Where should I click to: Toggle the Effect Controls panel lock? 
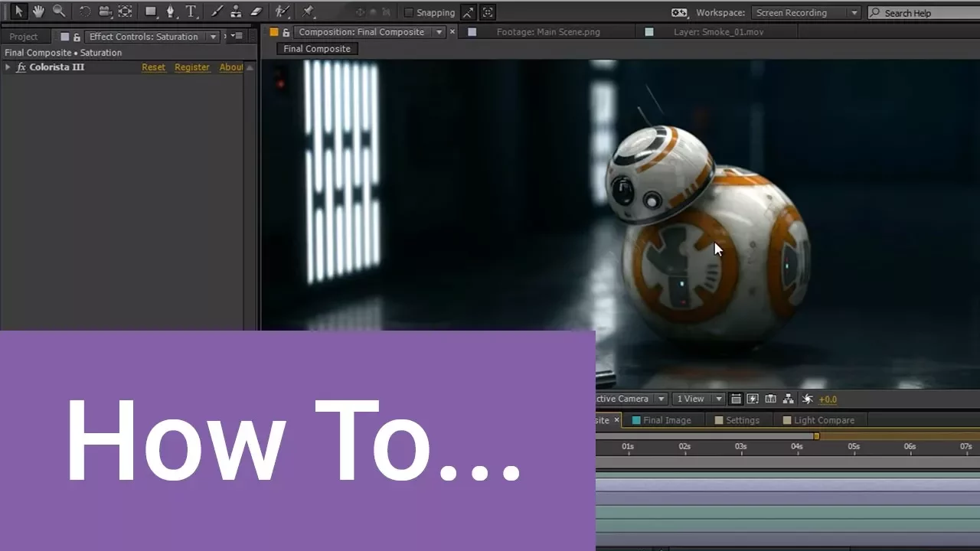click(77, 37)
